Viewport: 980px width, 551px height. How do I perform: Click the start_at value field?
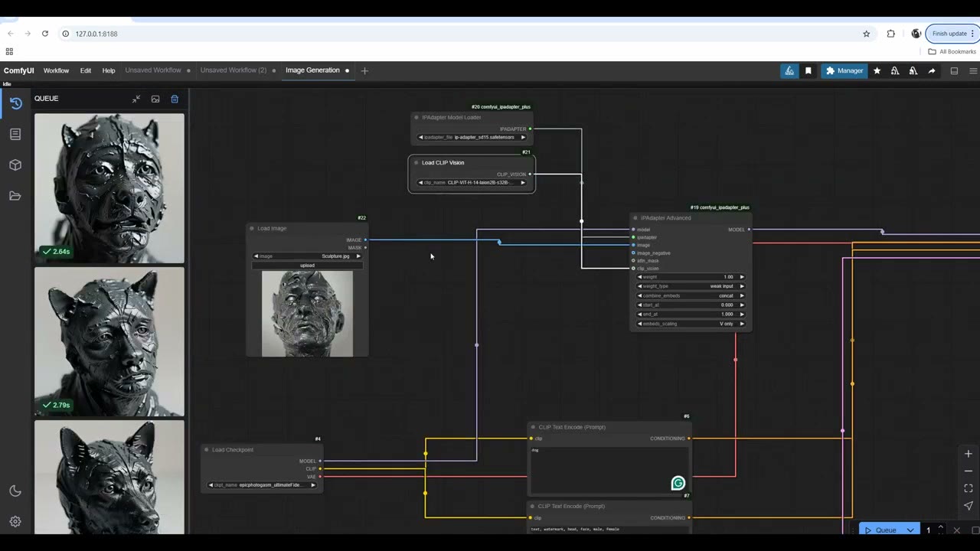click(x=691, y=305)
